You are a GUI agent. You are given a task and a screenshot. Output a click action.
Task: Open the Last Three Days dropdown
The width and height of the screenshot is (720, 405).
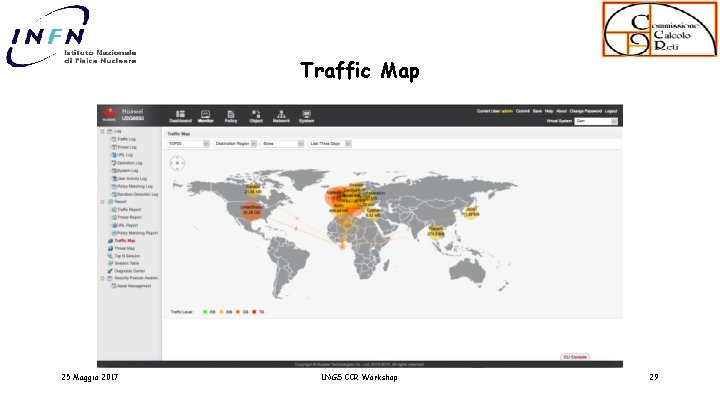click(330, 144)
